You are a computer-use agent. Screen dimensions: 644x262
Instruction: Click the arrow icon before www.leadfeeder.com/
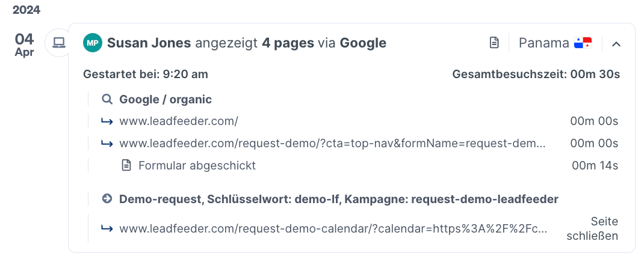[107, 121]
